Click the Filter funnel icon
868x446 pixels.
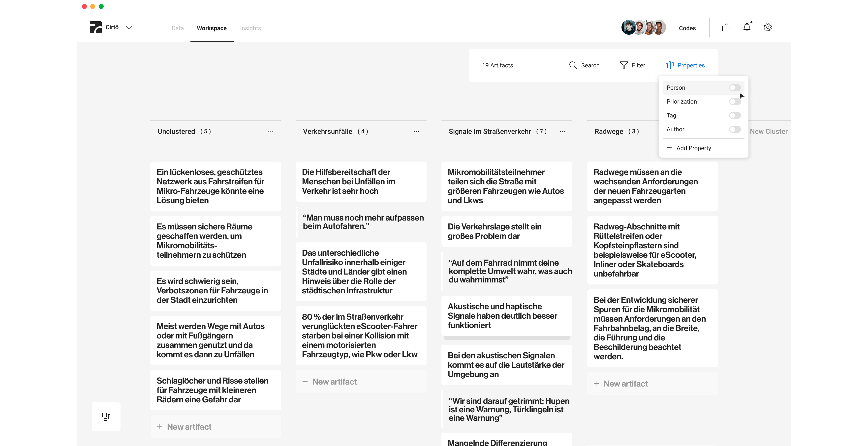coord(624,65)
